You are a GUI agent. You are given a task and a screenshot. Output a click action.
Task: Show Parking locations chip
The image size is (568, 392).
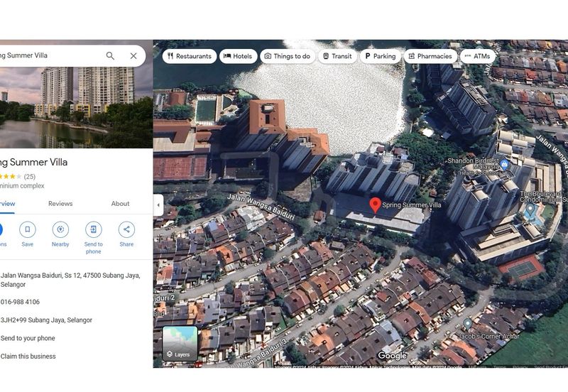point(380,56)
